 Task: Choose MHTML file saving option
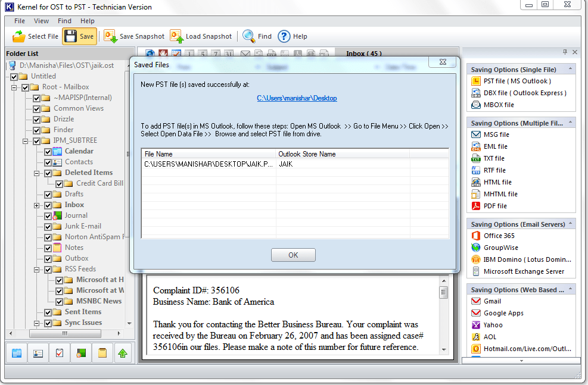click(494, 194)
